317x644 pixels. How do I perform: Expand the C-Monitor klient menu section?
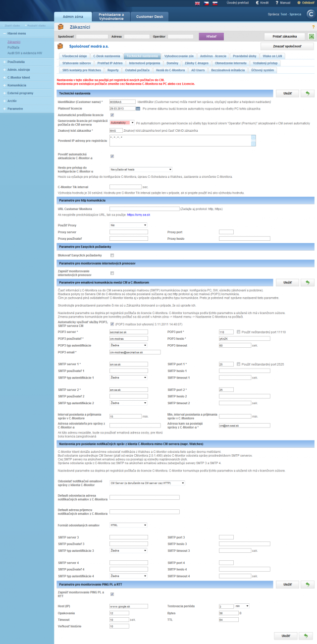pos(27,78)
